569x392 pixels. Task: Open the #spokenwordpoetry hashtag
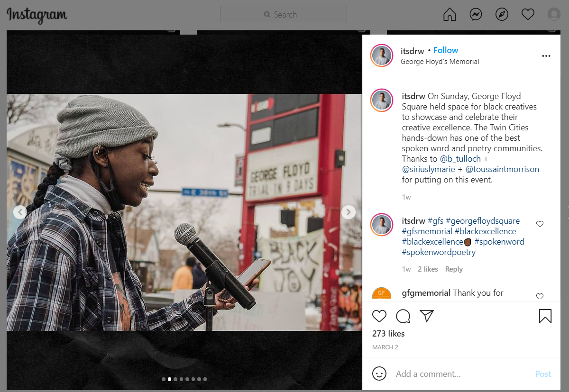[x=439, y=252]
